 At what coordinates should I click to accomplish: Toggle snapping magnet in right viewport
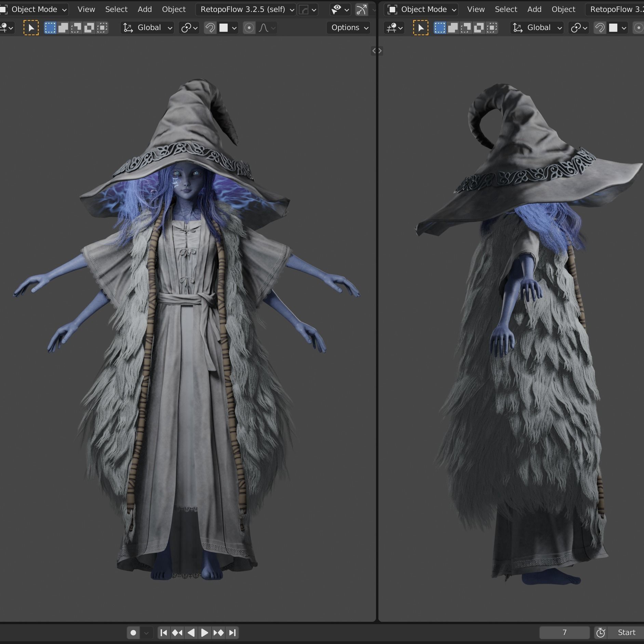point(600,28)
